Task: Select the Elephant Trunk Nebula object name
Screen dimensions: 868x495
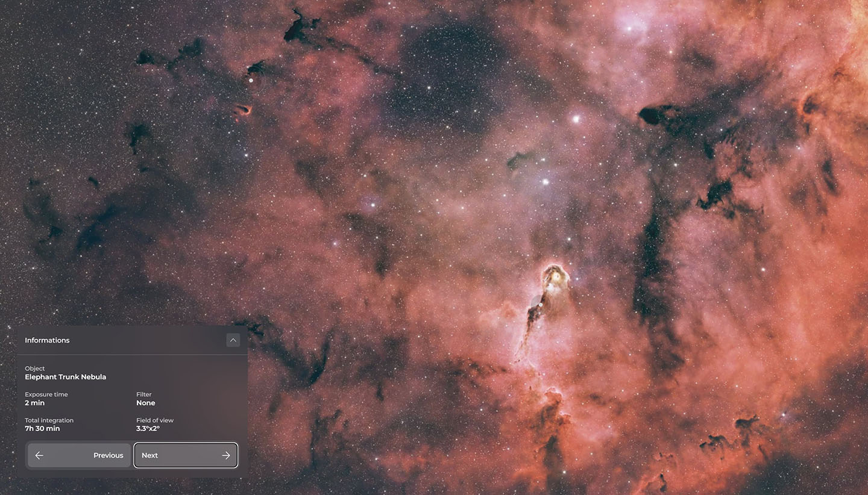Action: pyautogui.click(x=65, y=377)
